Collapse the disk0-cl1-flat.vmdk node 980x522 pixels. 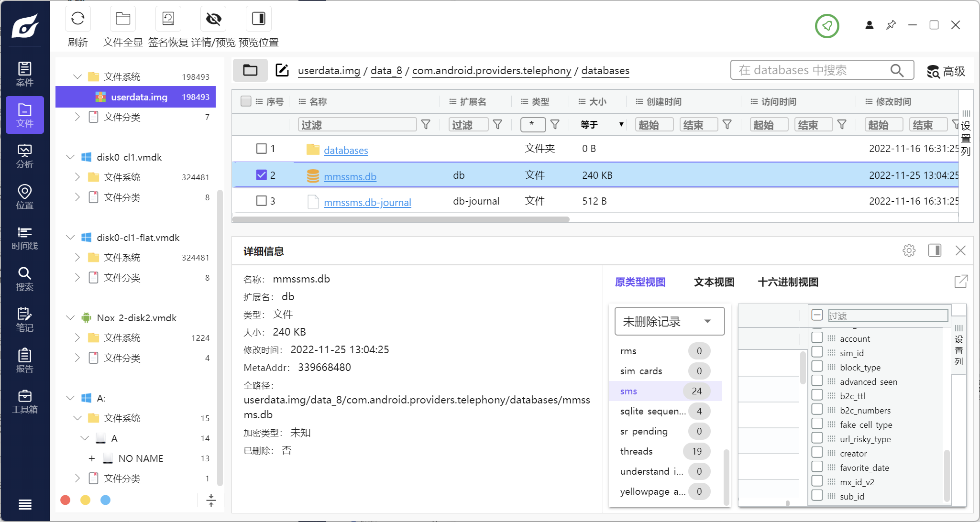(70, 238)
